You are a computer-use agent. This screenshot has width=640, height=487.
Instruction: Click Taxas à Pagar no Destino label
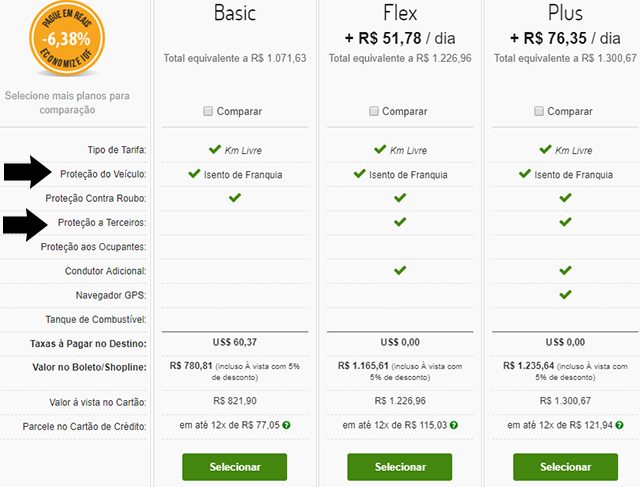pyautogui.click(x=88, y=344)
